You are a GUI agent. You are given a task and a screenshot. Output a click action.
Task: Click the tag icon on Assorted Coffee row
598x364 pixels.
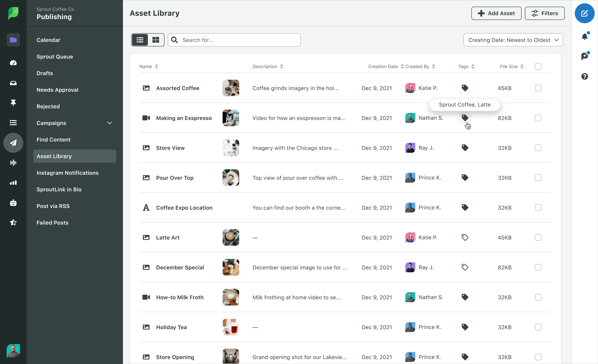[x=465, y=88]
